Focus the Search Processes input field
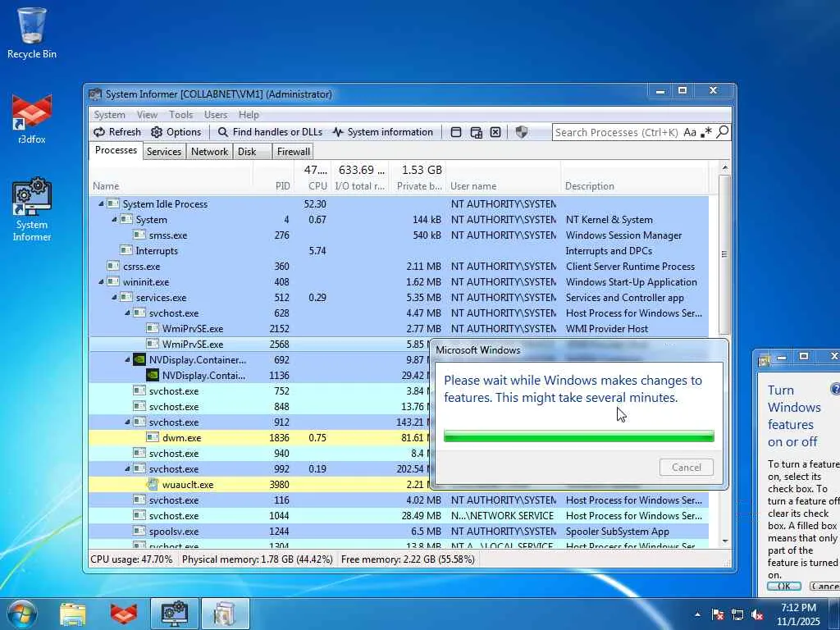The width and height of the screenshot is (840, 630). tap(617, 132)
